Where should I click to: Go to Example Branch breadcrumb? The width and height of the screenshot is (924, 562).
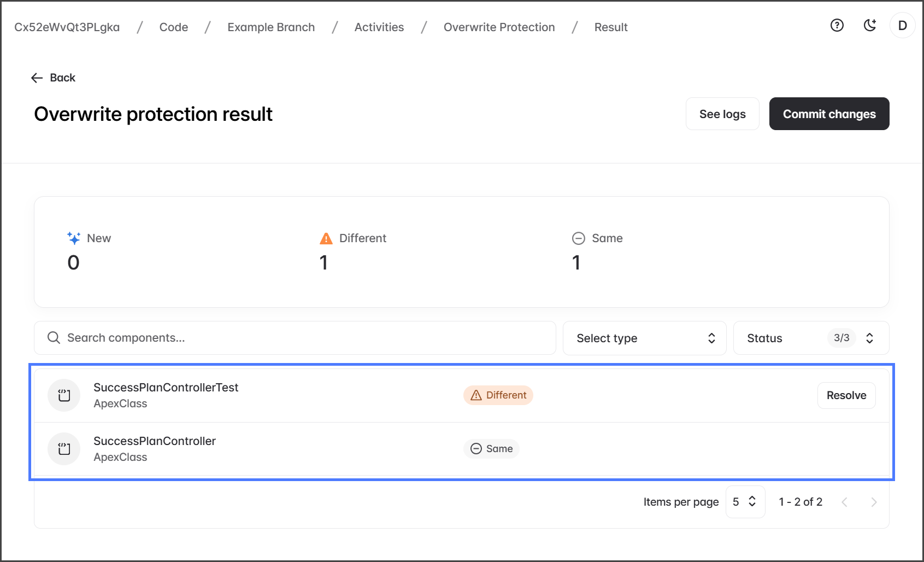tap(271, 27)
